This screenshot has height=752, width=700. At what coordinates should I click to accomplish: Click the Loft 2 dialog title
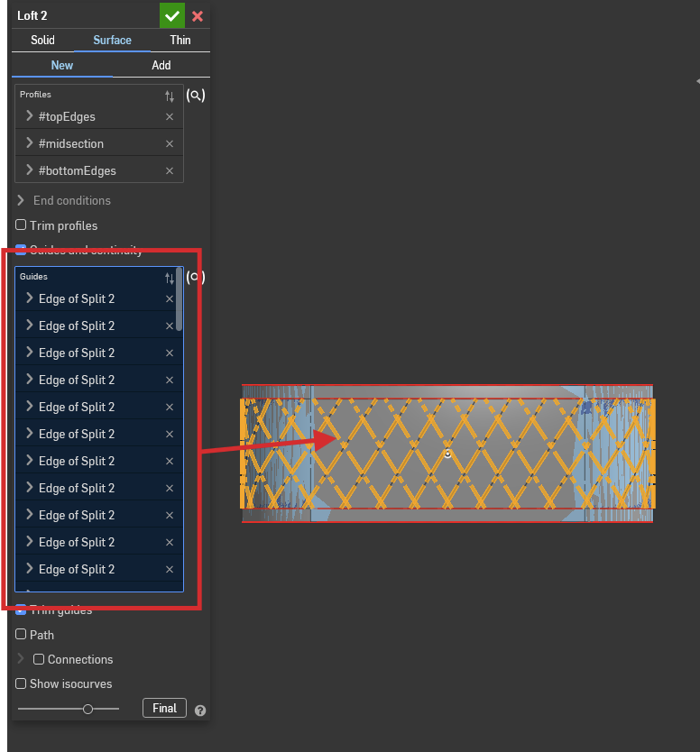point(32,16)
